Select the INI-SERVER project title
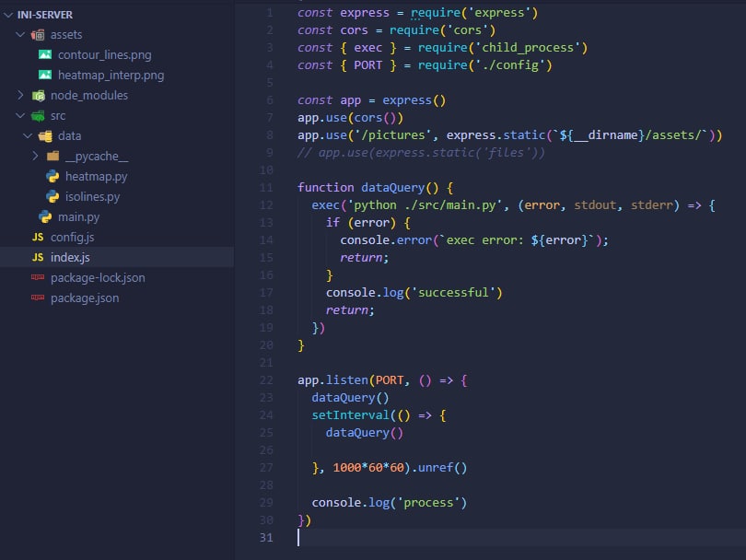The width and height of the screenshot is (746, 560). click(45, 16)
